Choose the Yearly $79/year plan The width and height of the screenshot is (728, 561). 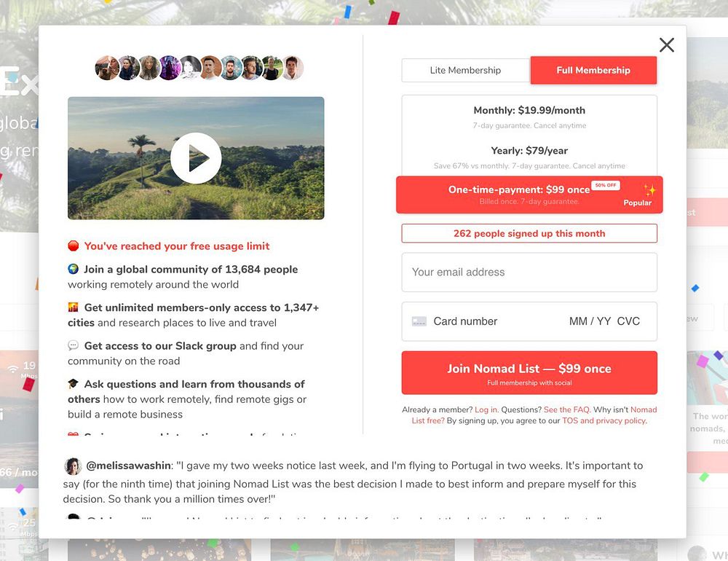point(529,157)
